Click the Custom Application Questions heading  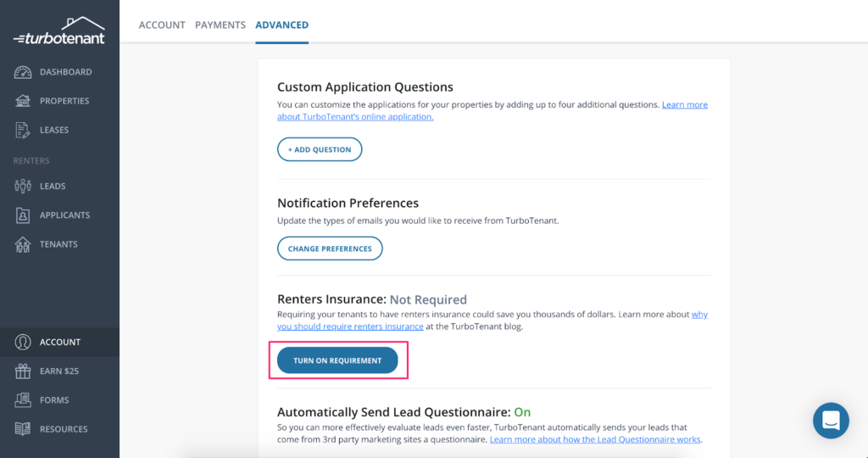365,87
